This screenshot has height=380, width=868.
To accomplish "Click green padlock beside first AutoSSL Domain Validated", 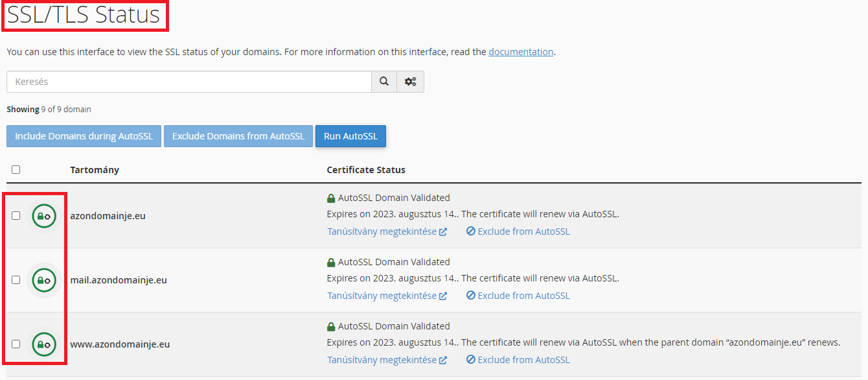I will (x=331, y=198).
